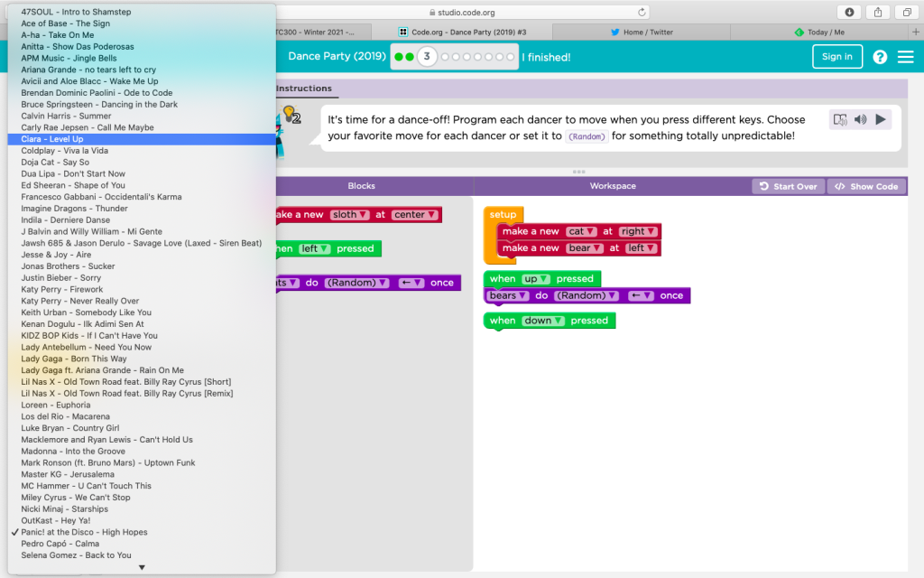924x578 pixels.
Task: Open the up key dropdown
Action: (536, 278)
